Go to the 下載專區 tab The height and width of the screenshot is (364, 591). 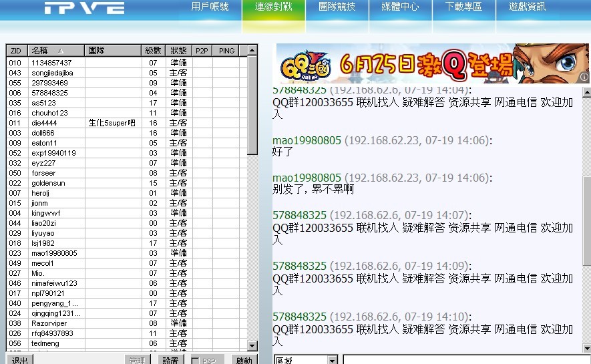464,7
